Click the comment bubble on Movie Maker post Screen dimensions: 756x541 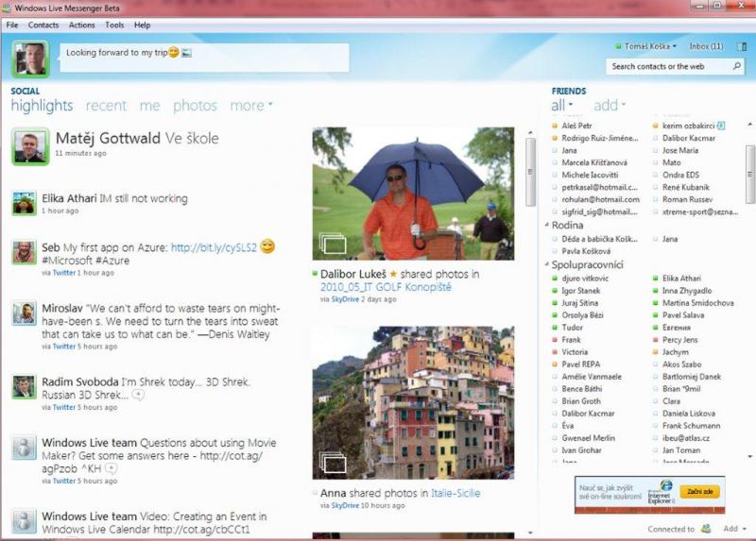click(x=111, y=468)
